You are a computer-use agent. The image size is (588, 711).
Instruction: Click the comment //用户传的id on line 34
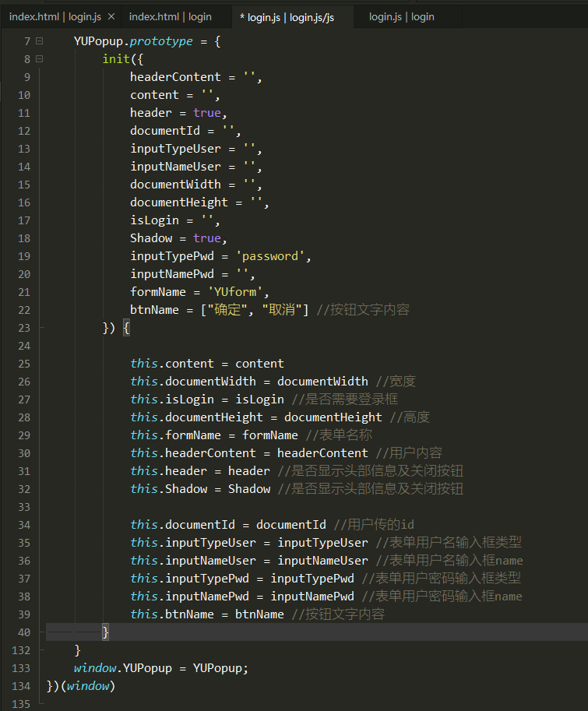[x=374, y=525]
